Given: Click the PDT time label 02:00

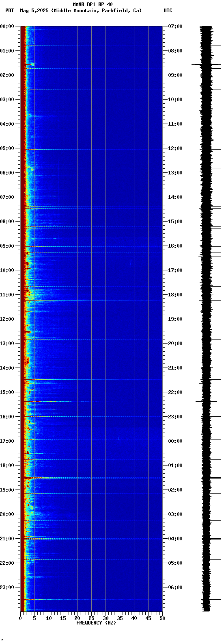Looking at the screenshot, I should pyautogui.click(x=7, y=75).
